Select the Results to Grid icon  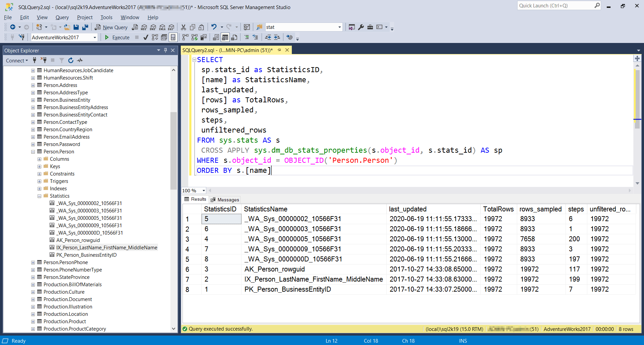[x=225, y=37]
